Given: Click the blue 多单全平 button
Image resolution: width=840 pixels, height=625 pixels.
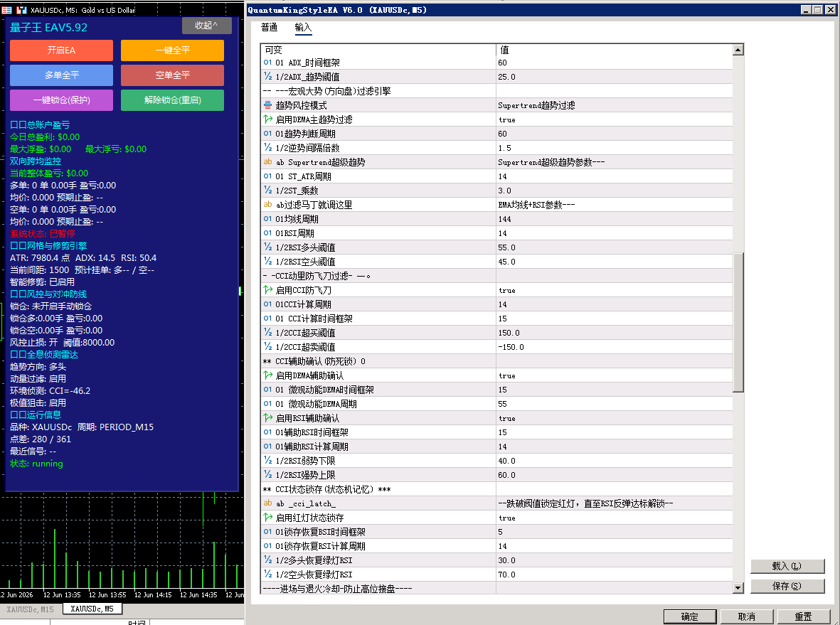Looking at the screenshot, I should coord(61,75).
